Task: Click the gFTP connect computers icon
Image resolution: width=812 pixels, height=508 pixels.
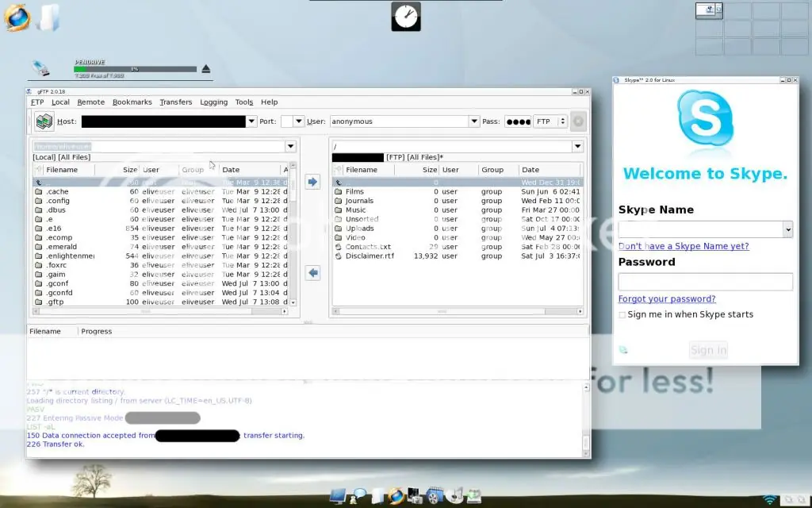Action: click(x=44, y=121)
